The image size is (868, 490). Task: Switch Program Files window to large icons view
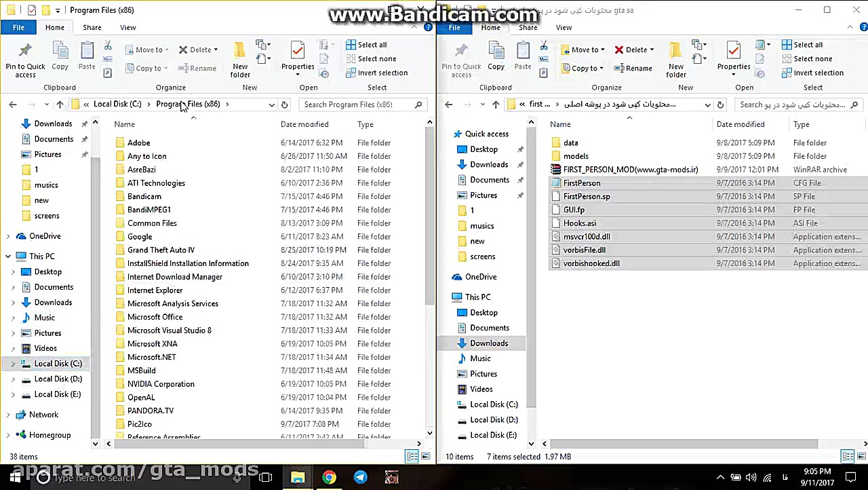[426, 457]
